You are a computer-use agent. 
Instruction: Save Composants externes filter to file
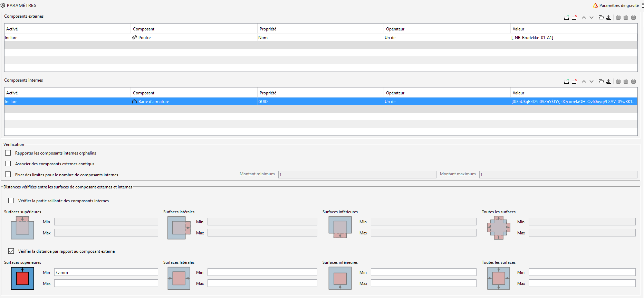[x=609, y=17]
